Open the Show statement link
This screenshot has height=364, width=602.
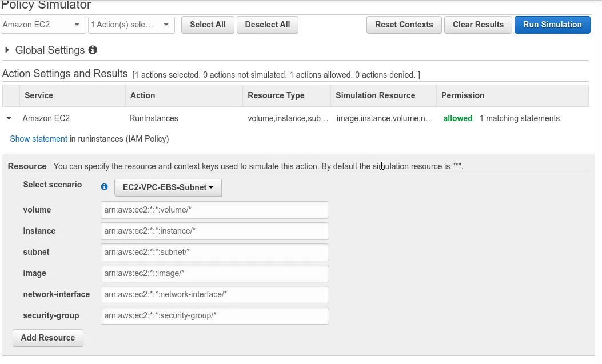click(39, 139)
